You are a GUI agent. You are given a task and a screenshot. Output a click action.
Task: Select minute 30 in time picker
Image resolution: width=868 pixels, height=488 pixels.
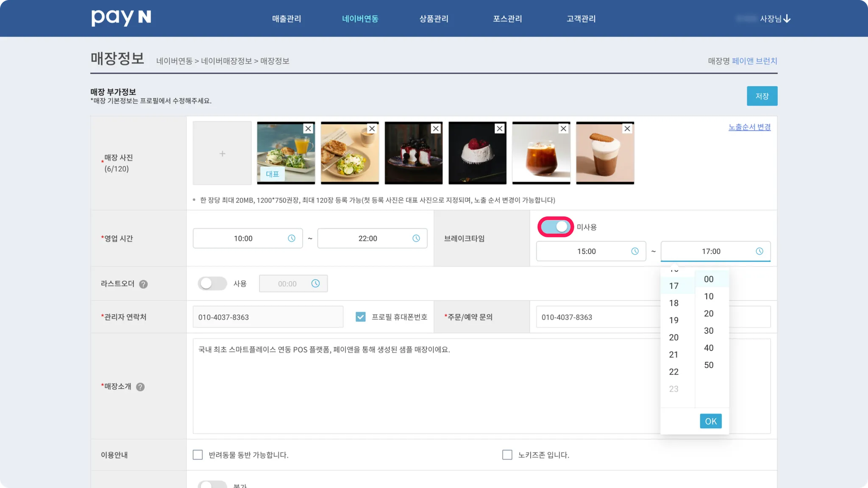tap(709, 331)
